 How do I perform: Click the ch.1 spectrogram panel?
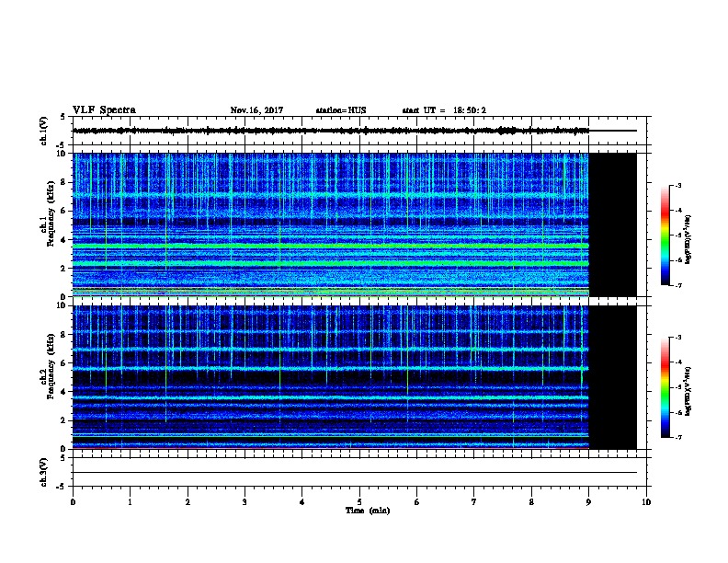point(331,224)
